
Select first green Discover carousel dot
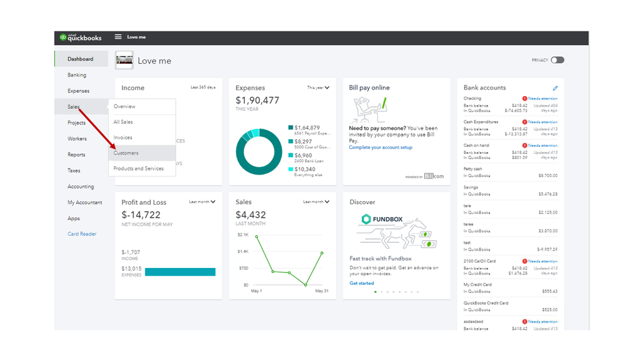(x=375, y=292)
